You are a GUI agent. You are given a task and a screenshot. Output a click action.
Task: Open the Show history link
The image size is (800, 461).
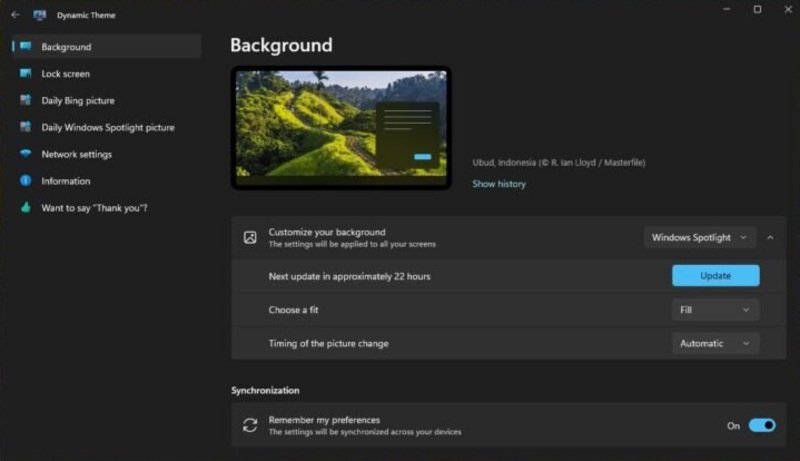point(499,184)
